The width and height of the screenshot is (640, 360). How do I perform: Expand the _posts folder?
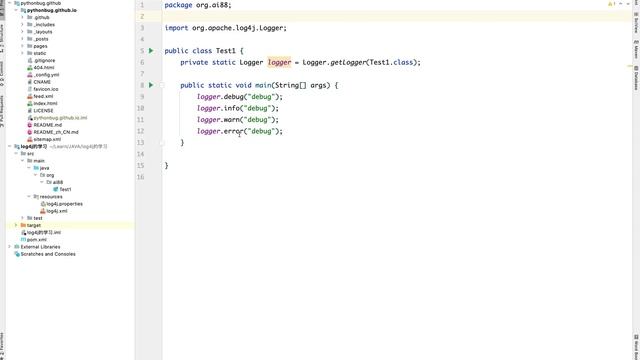tap(22, 39)
